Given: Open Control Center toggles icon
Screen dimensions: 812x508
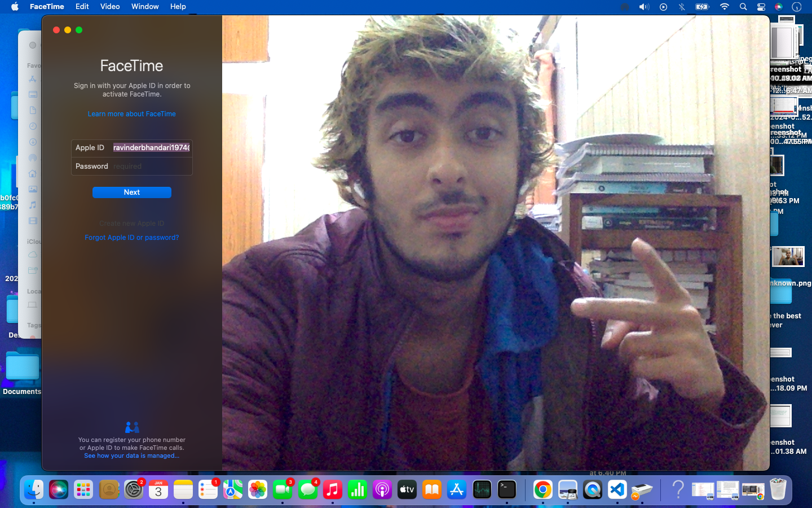Looking at the screenshot, I should pyautogui.click(x=761, y=7).
